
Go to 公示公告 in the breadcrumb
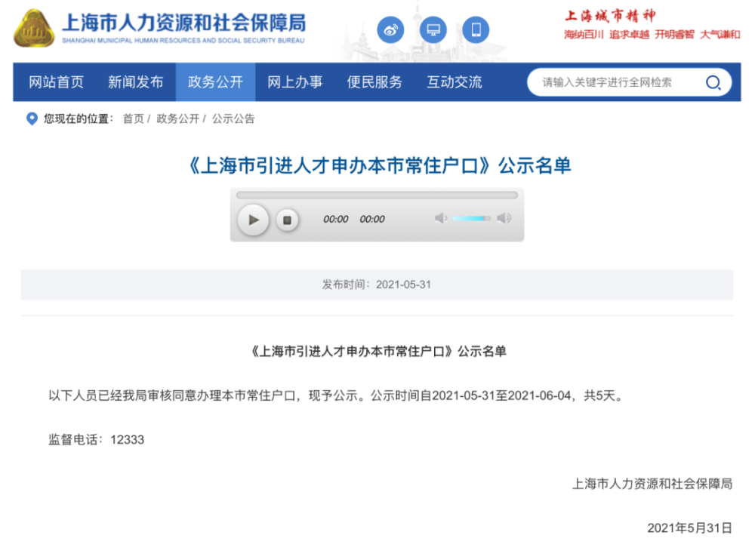coord(233,118)
